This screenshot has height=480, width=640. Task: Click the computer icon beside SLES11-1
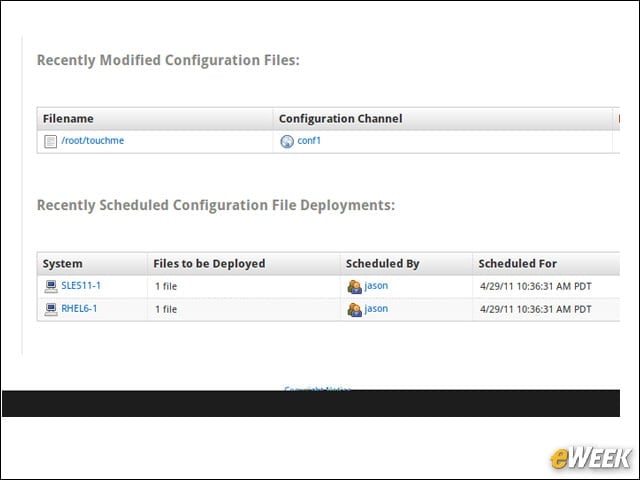[51, 287]
